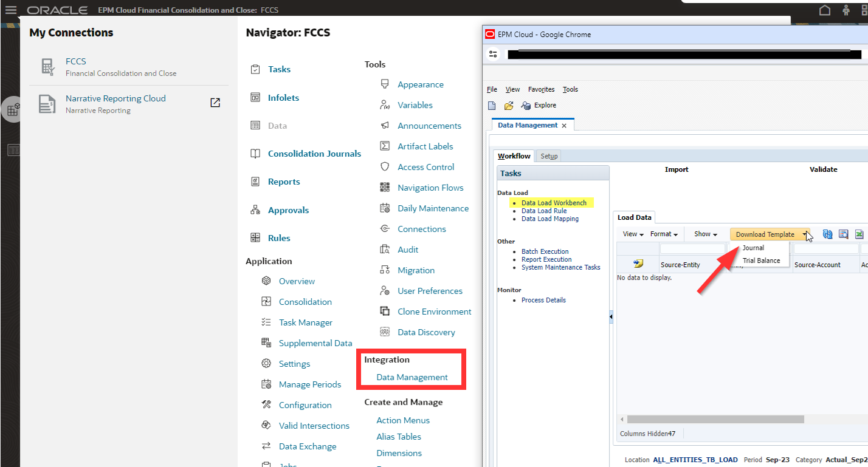Open the Data Management link under Integration
The image size is (868, 467).
[x=412, y=377]
